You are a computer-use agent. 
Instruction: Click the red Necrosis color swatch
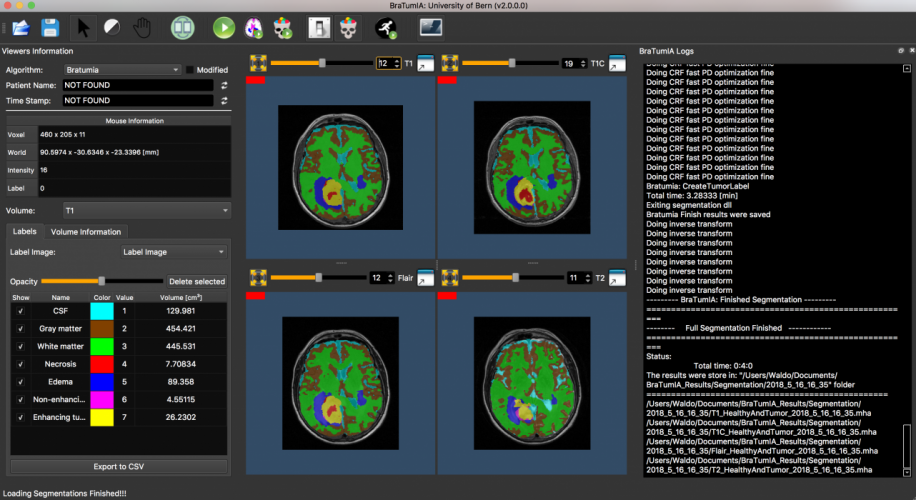click(101, 364)
